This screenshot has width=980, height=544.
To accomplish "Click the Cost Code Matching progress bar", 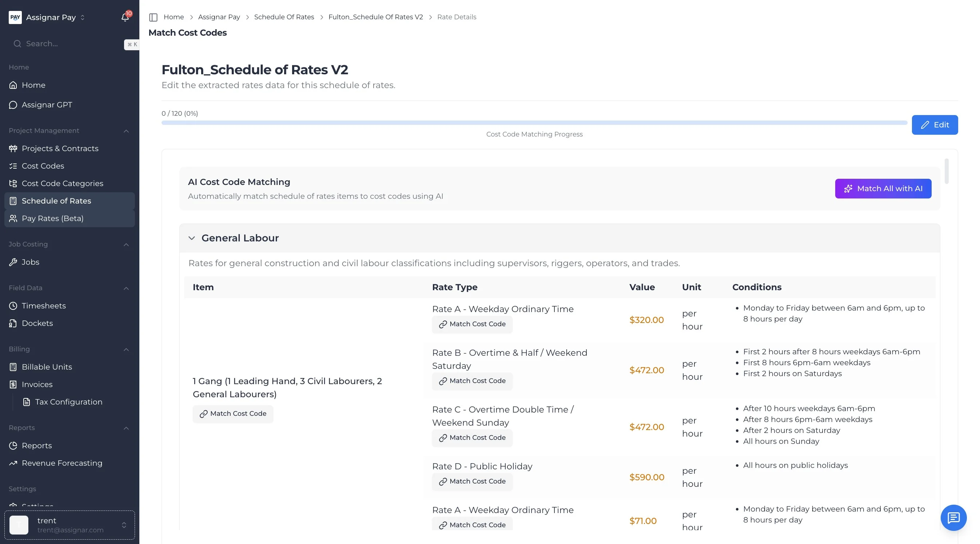I will point(534,123).
